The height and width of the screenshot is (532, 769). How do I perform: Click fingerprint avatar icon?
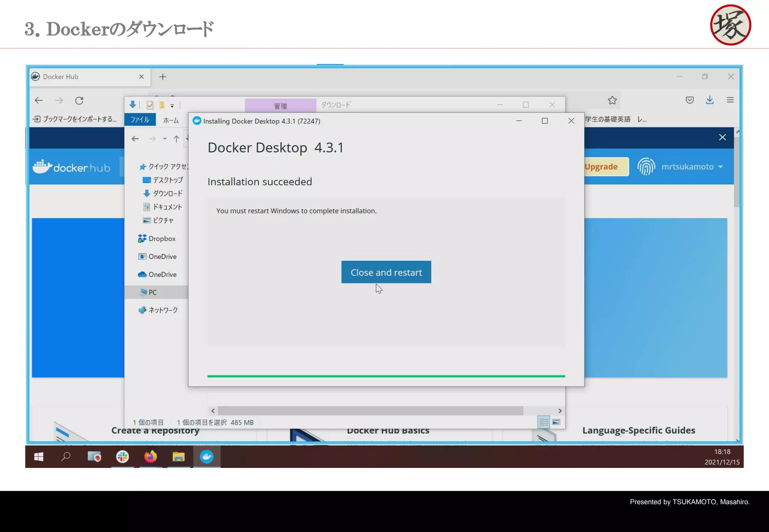646,167
